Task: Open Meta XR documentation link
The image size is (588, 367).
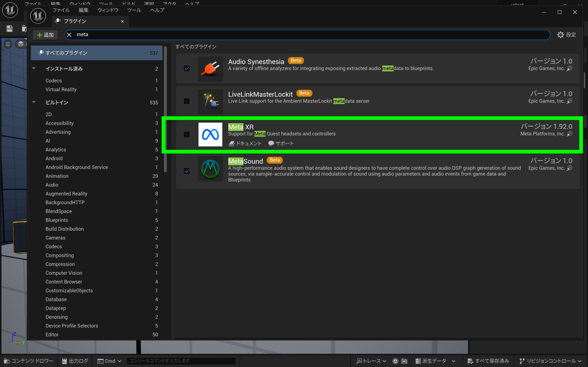Action: [245, 143]
